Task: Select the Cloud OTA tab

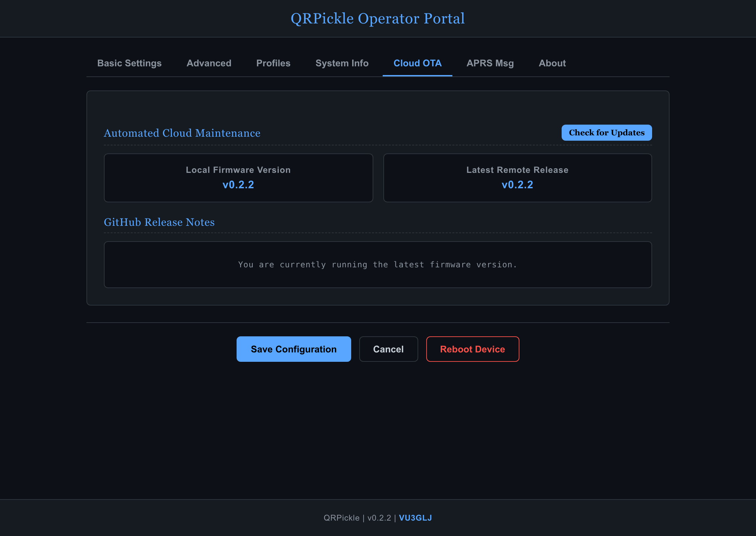Action: click(x=417, y=63)
